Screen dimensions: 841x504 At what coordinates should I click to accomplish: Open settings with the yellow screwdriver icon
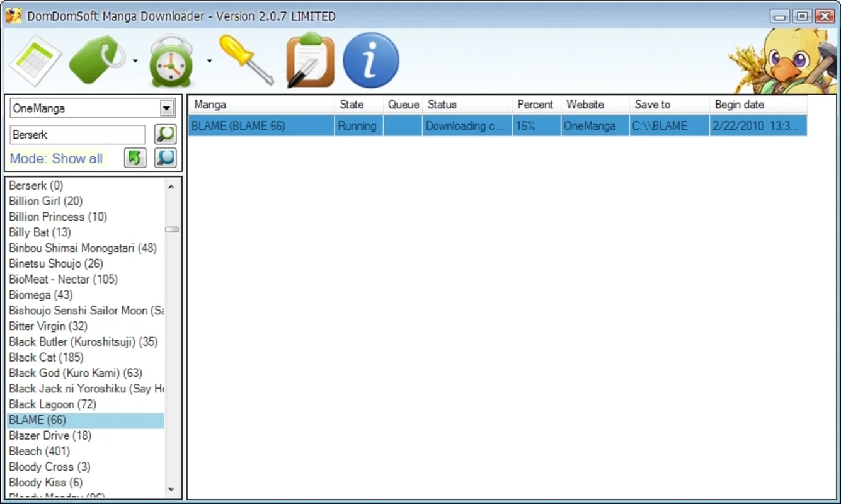tap(246, 60)
